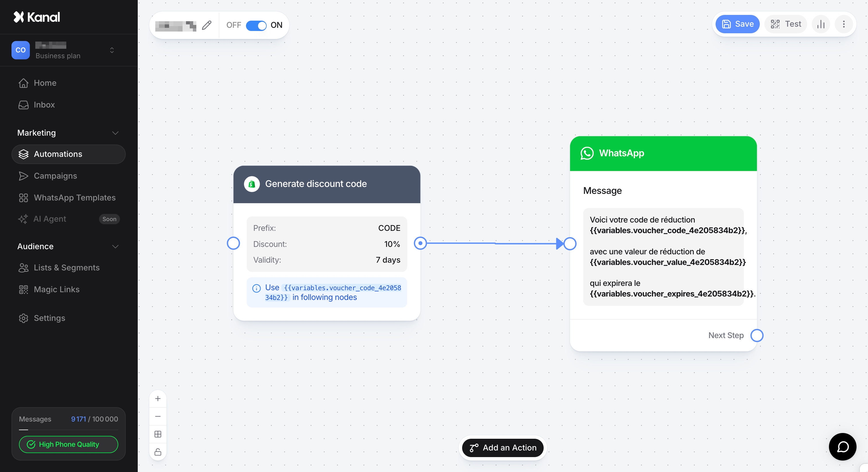Image resolution: width=868 pixels, height=472 pixels.
Task: Click the zoom out minus icon
Action: (158, 416)
